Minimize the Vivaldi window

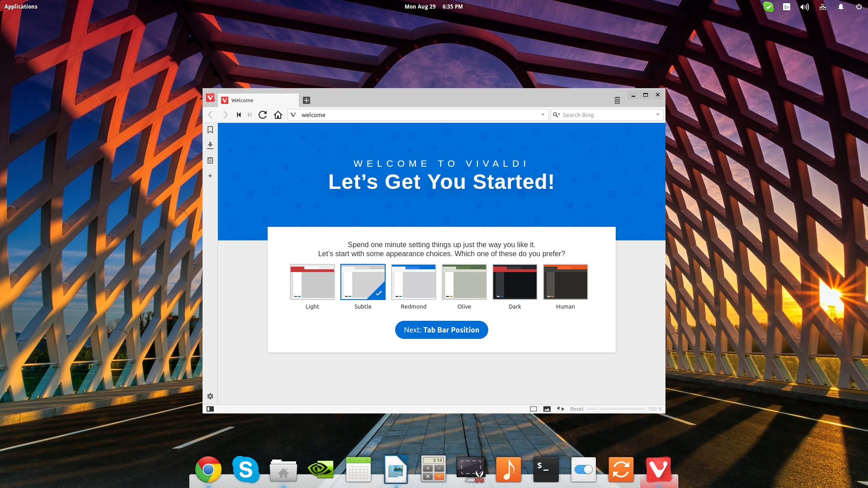633,95
